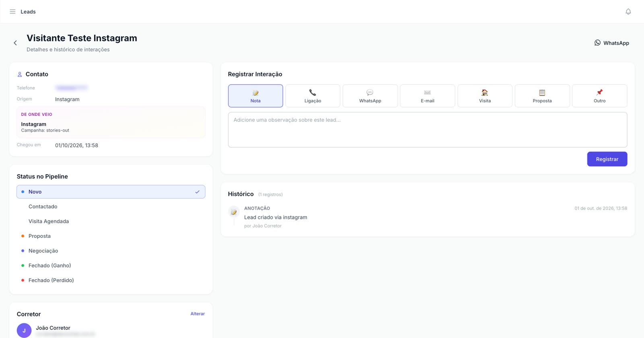Set pipeline status to Contactado
The height and width of the screenshot is (338, 644).
(x=111, y=206)
